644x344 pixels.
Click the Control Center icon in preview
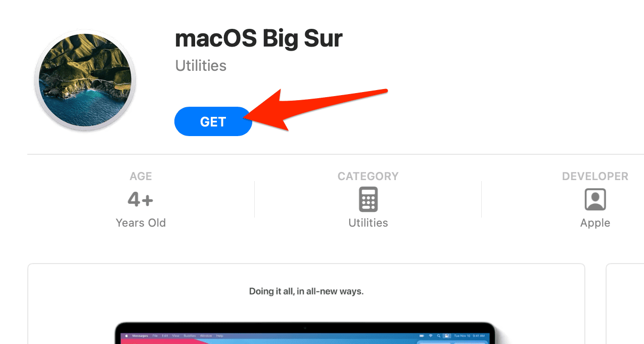tap(447, 336)
